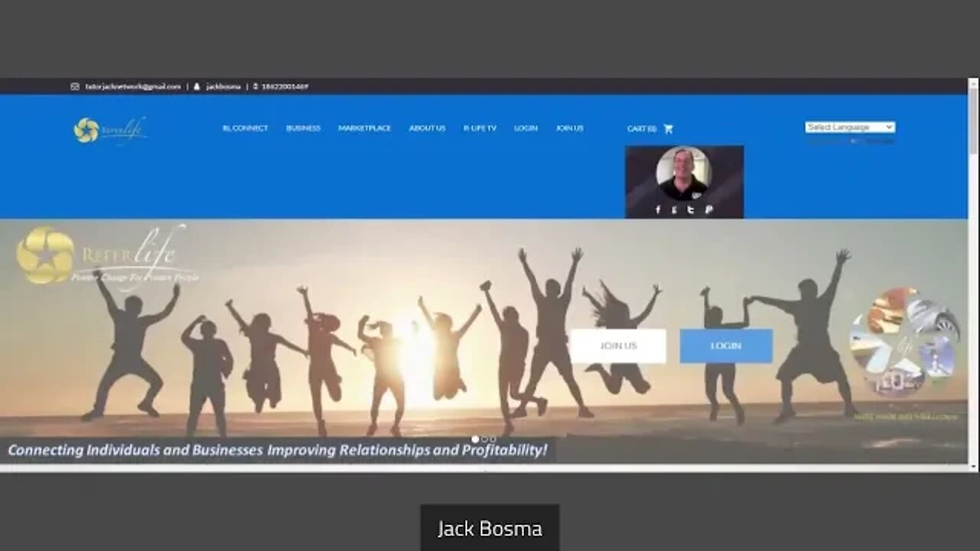Click the Jack Bosma name label
The image size is (980, 551).
tap(490, 529)
